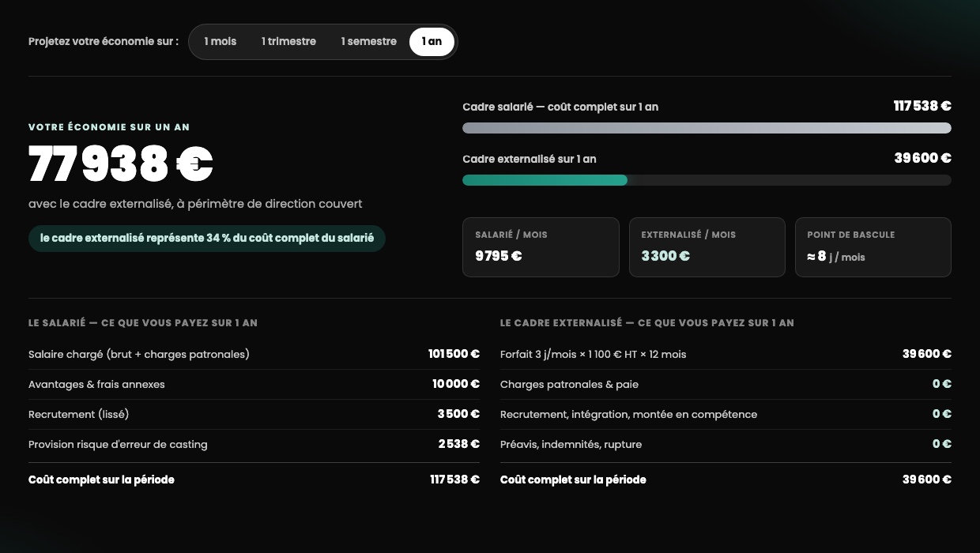Click "Cadre externalisé sur 1 an" bar label
Viewport: 980px width, 553px height.
(530, 159)
